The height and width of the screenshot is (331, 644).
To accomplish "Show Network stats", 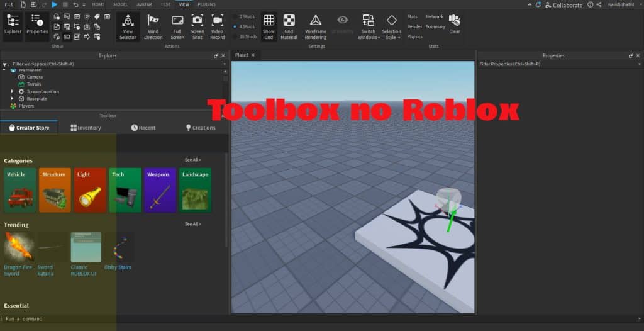I will [434, 16].
